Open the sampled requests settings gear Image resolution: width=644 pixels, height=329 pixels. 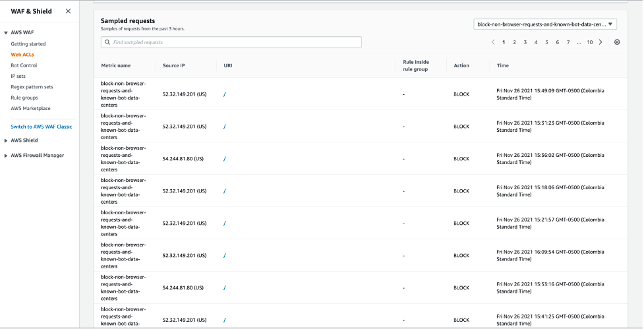[617, 42]
